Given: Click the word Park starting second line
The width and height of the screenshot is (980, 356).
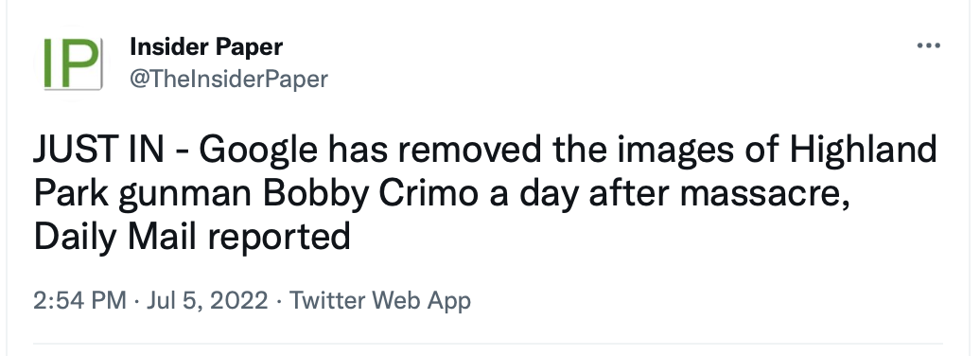Looking at the screenshot, I should tap(71, 195).
